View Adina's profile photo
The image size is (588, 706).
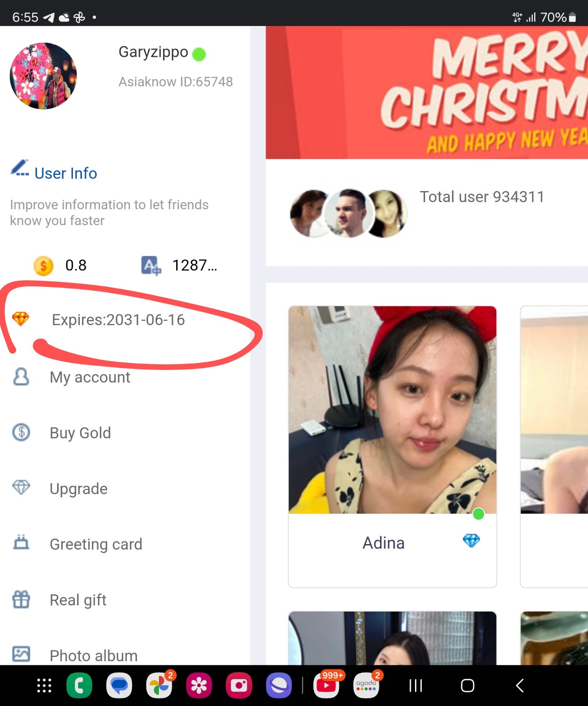392,409
